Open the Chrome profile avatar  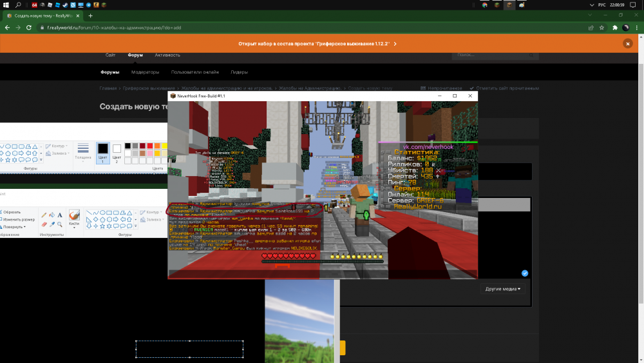[x=625, y=28]
